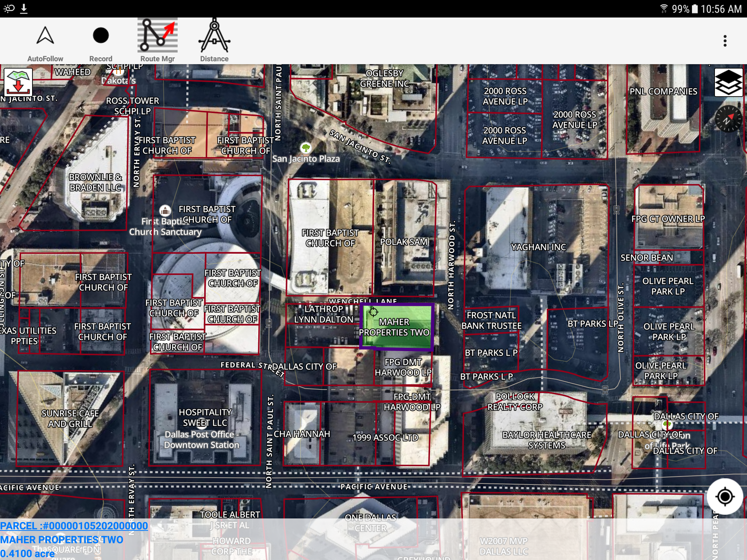747x560 pixels.
Task: Select the 1999 ASSOC LTD parcel
Action: (385, 437)
